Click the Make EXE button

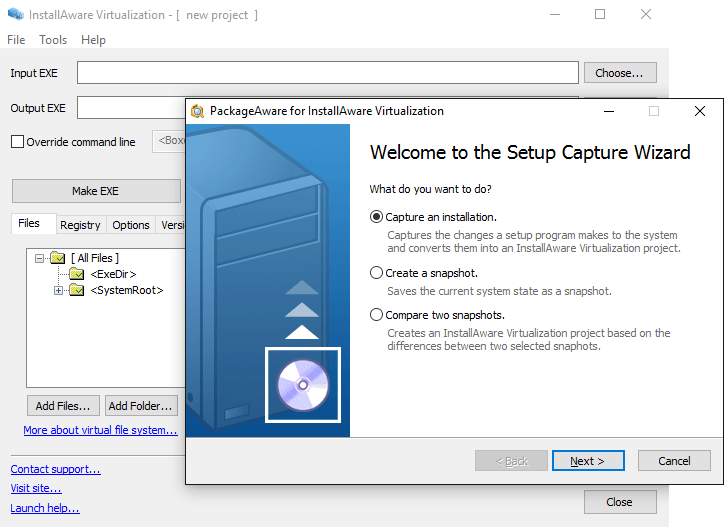[x=96, y=191]
